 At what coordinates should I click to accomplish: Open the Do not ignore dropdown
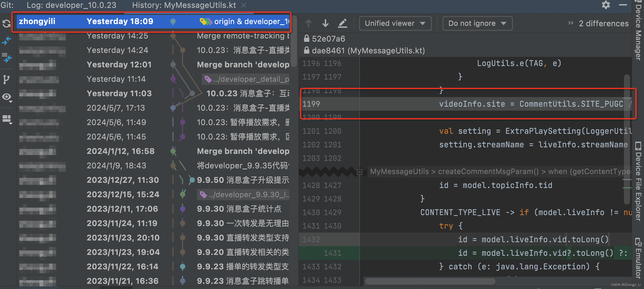click(x=477, y=23)
